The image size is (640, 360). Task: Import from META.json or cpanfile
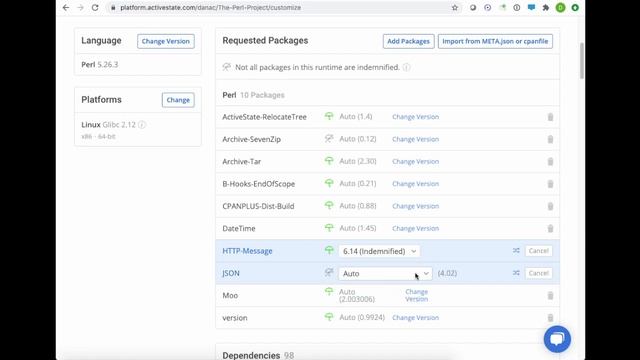pos(495,41)
